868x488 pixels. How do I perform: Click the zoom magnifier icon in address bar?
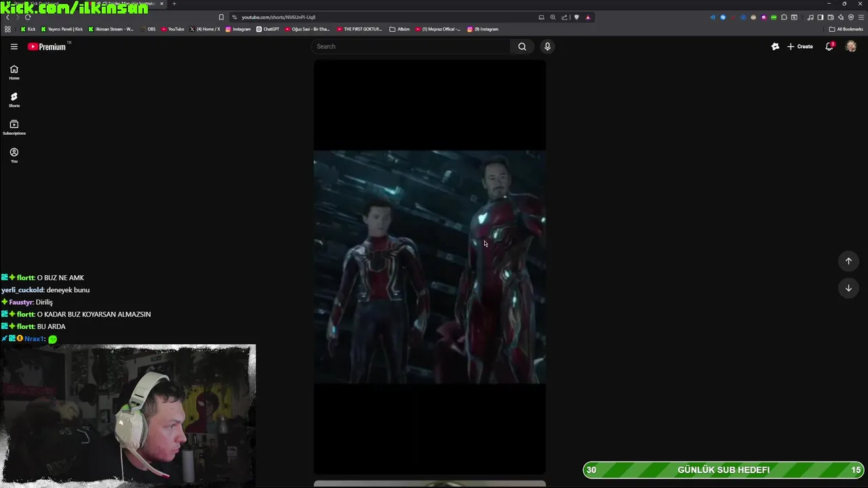553,17
